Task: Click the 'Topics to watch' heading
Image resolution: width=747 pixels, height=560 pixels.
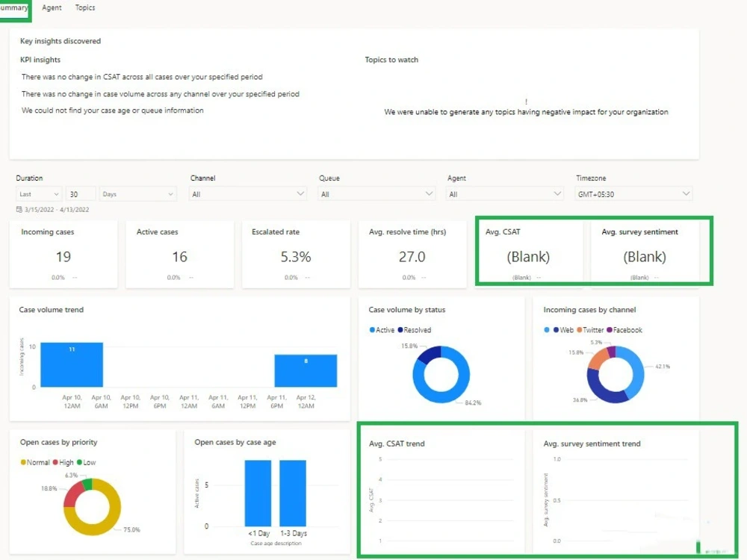Action: coord(391,60)
